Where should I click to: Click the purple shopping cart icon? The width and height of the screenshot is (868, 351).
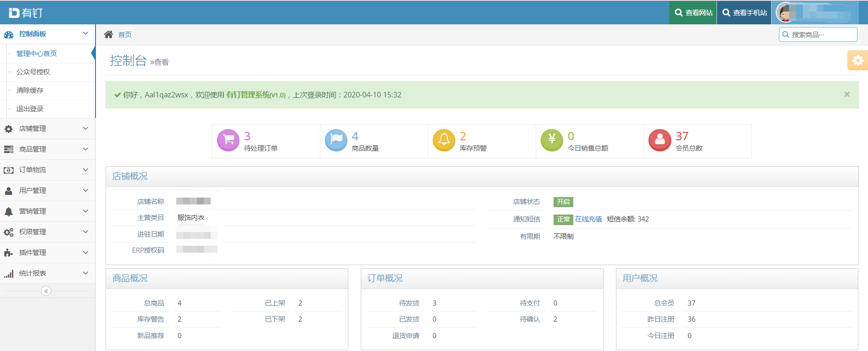point(228,140)
